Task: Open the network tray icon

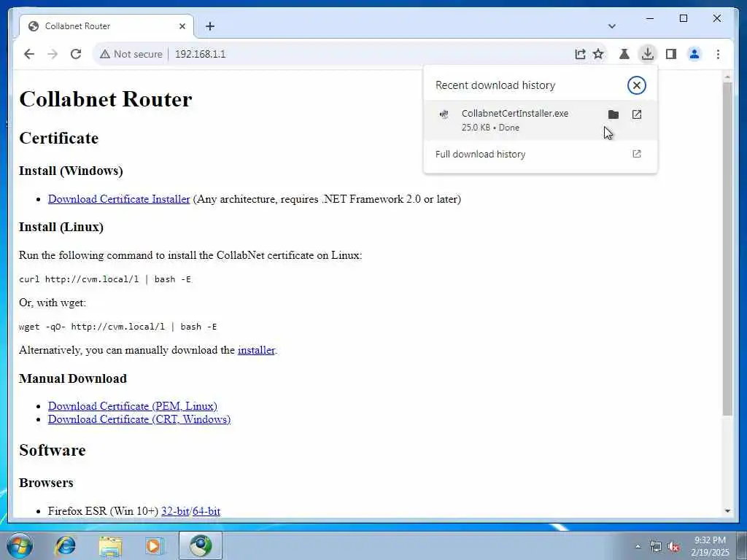Action: pyautogui.click(x=656, y=547)
